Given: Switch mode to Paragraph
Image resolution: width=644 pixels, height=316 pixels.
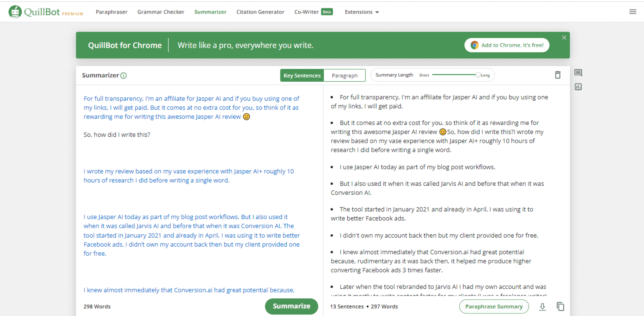Looking at the screenshot, I should [x=345, y=76].
